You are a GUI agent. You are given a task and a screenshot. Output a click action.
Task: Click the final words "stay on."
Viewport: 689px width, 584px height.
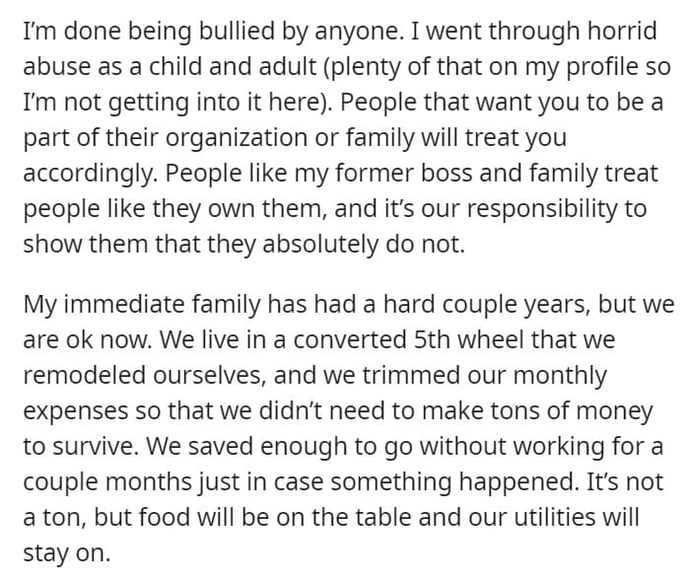[66, 553]
